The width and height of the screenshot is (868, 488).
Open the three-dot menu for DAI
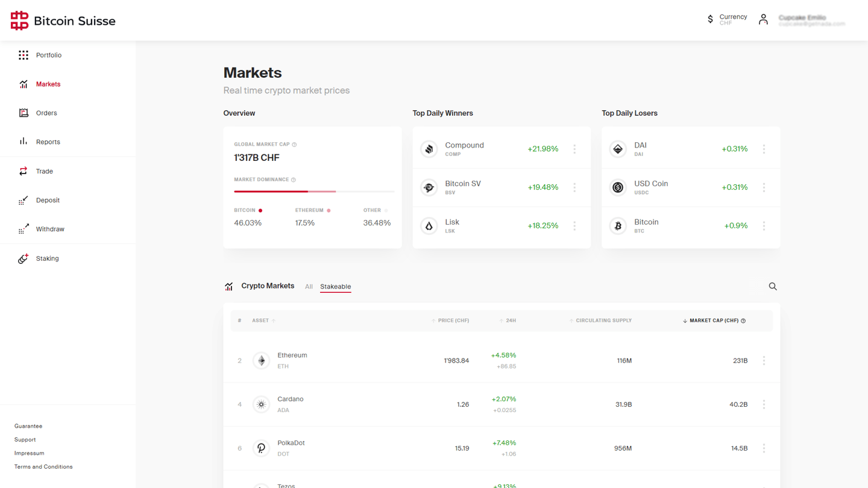[764, 149]
